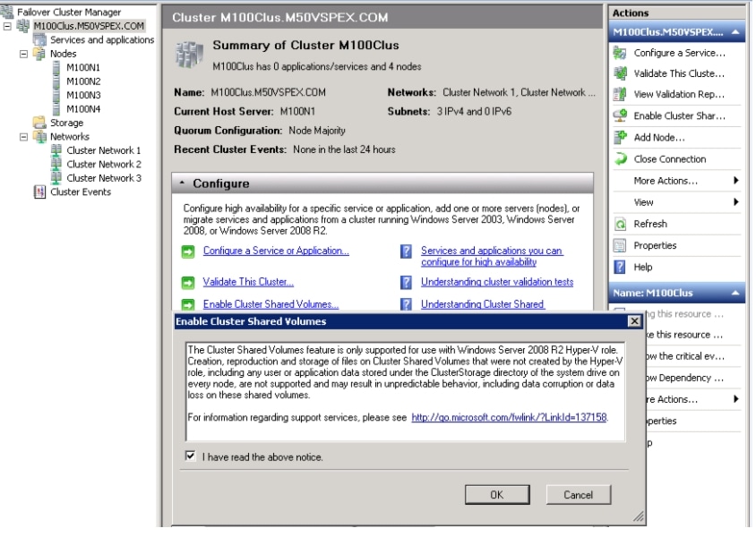Open the Enable Cluster Shared Volumes link

coord(271,304)
